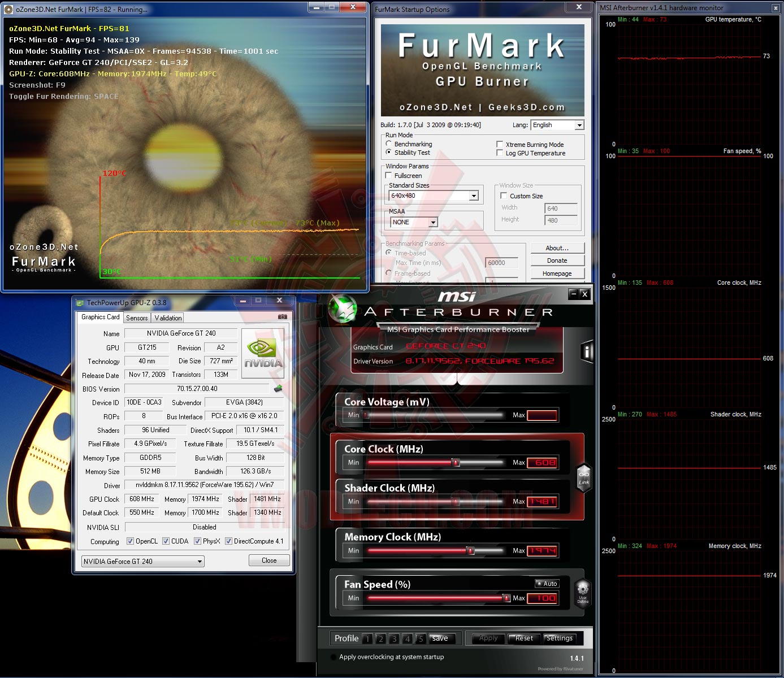
Task: Toggle the PhysX checkbox in GPU-Z
Action: click(x=197, y=541)
